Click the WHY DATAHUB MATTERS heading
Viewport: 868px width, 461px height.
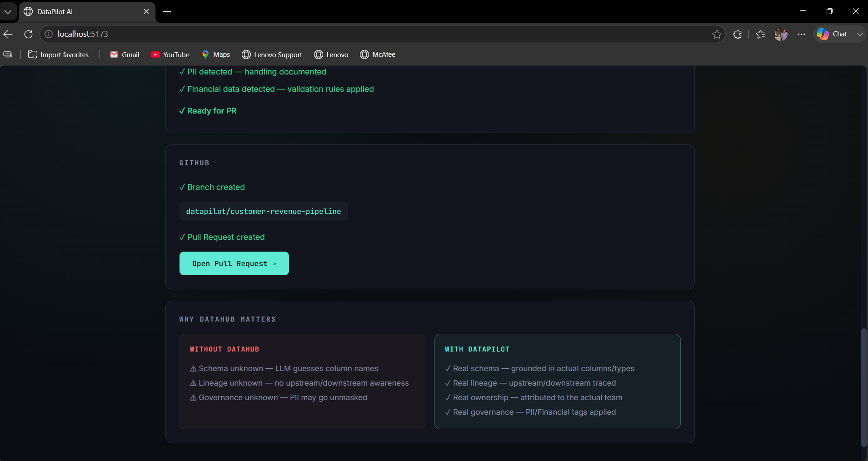pyautogui.click(x=228, y=319)
